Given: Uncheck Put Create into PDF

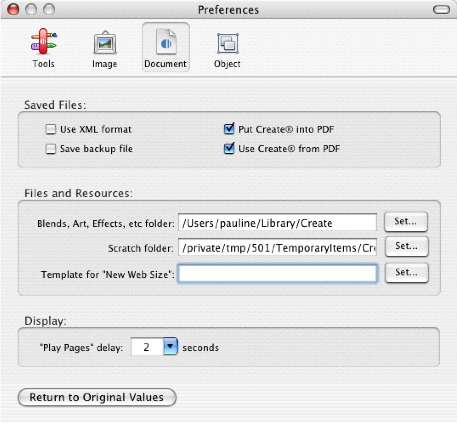Looking at the screenshot, I should point(229,128).
